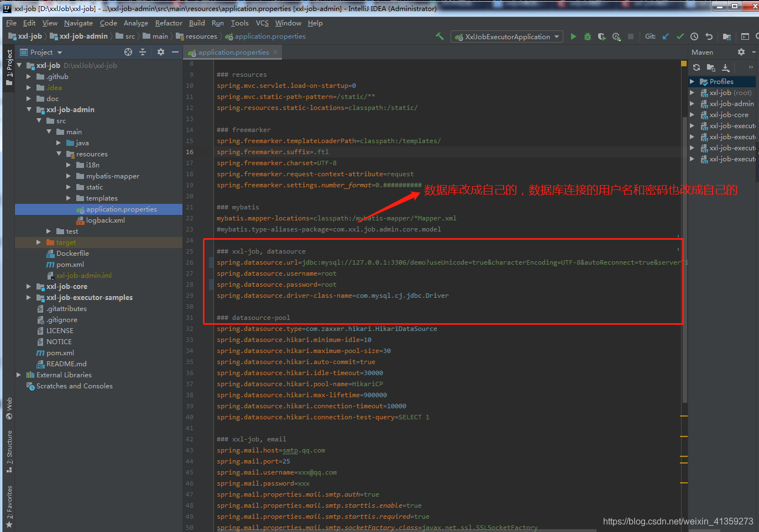Close the application.properties editor tab
This screenshot has width=759, height=532.
tap(275, 52)
